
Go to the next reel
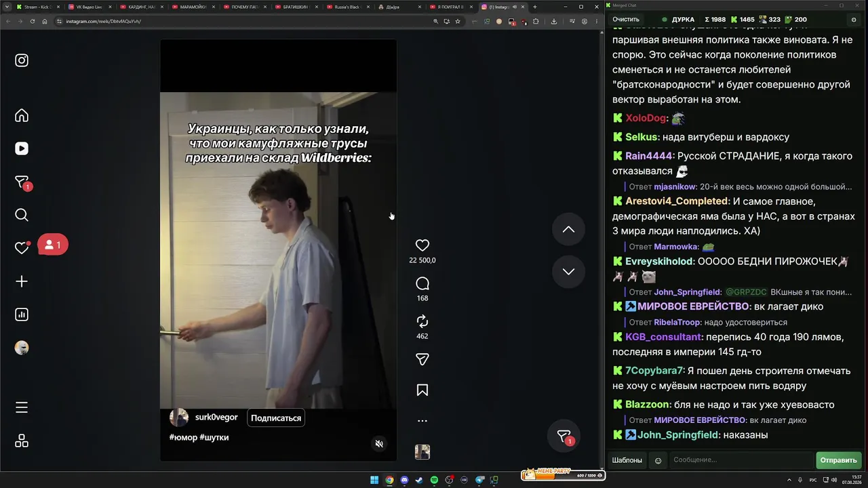pos(568,272)
